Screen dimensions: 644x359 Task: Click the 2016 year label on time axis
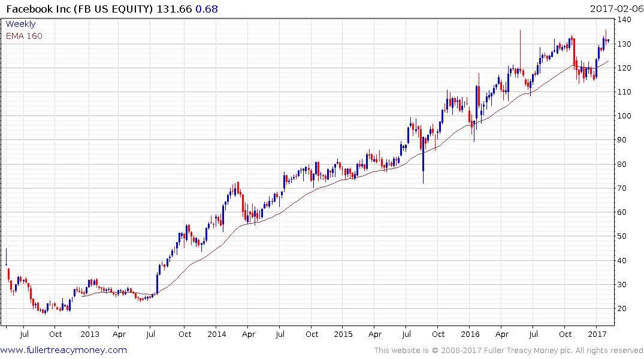(x=470, y=334)
